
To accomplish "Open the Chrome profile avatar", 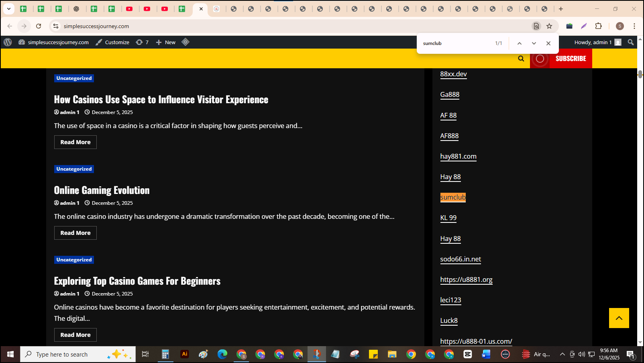I will pos(620,26).
